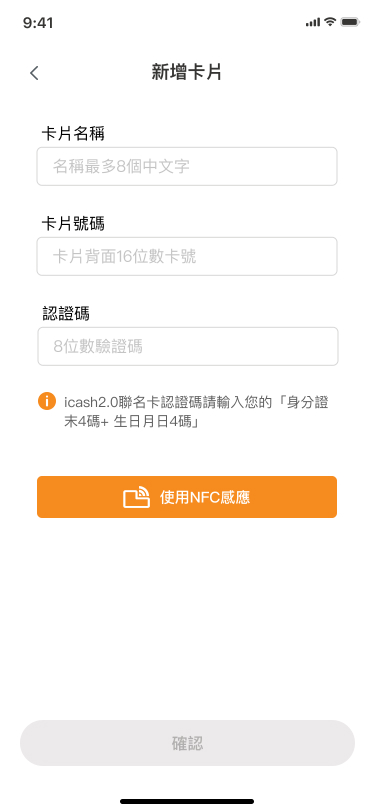Tap the home indicator bar at bottom
The height and width of the screenshot is (812, 375).
(187, 801)
